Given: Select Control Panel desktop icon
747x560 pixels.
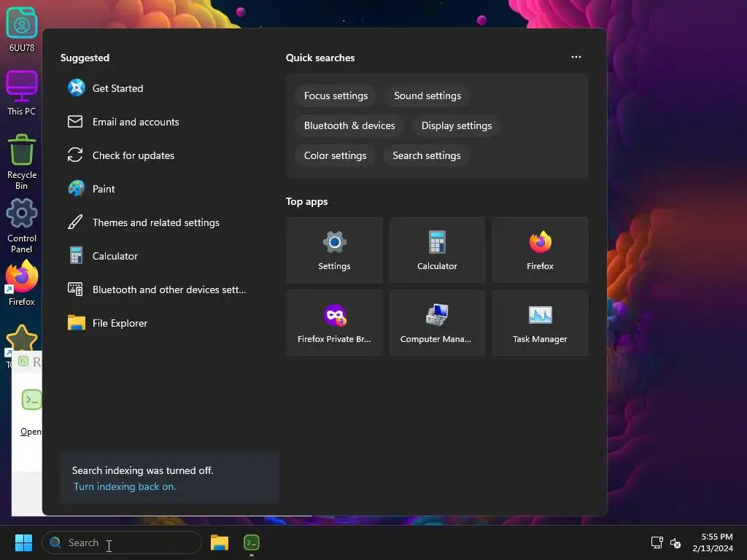Looking at the screenshot, I should pos(21,226).
